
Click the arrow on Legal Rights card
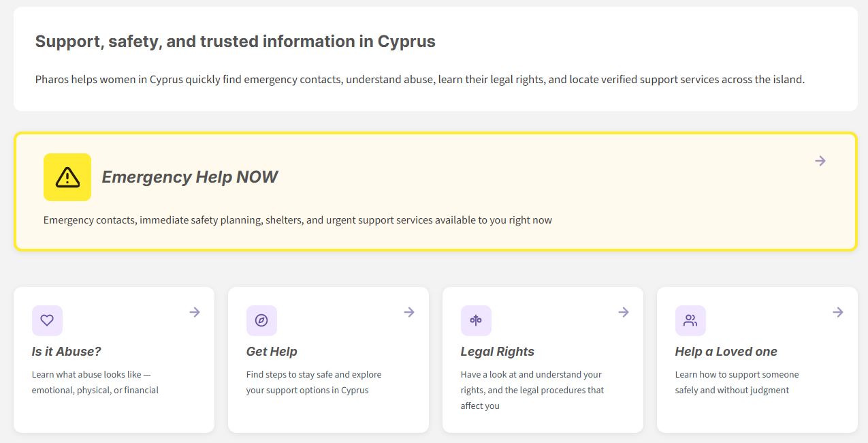click(x=624, y=312)
